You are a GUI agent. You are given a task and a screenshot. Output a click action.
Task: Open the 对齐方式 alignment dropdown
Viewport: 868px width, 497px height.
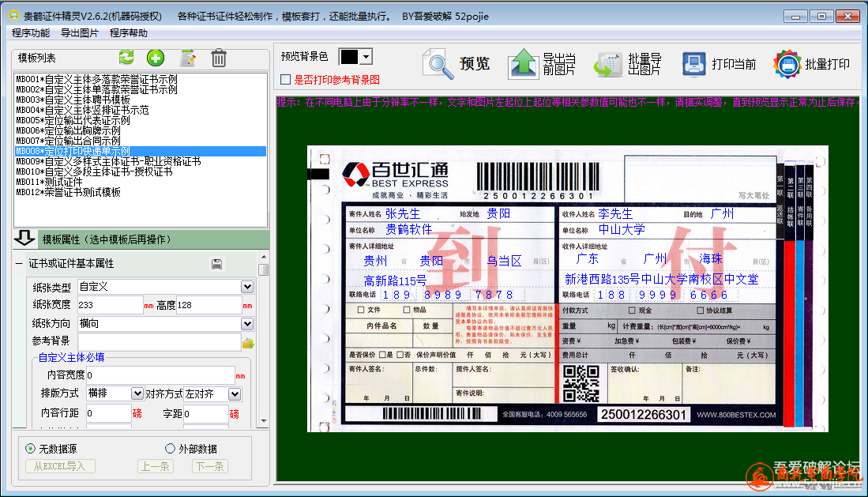click(235, 393)
